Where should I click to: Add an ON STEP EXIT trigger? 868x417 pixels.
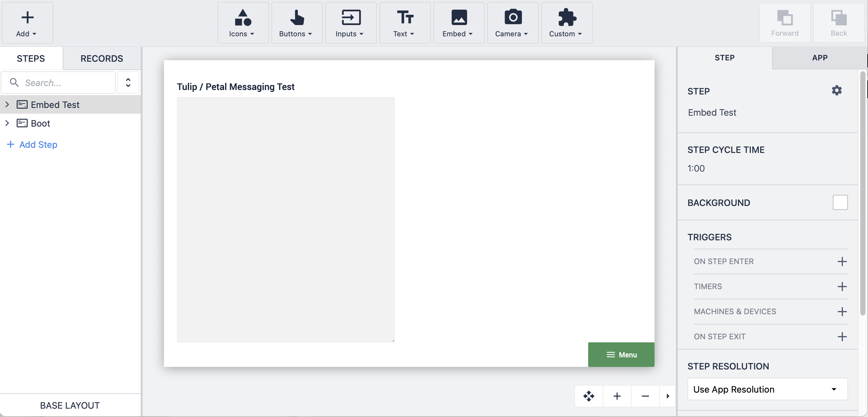842,336
